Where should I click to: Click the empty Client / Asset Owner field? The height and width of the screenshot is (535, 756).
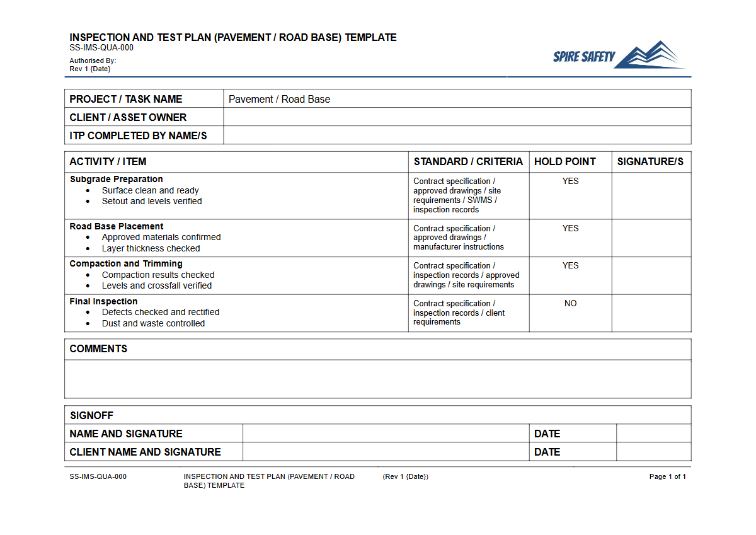point(457,117)
